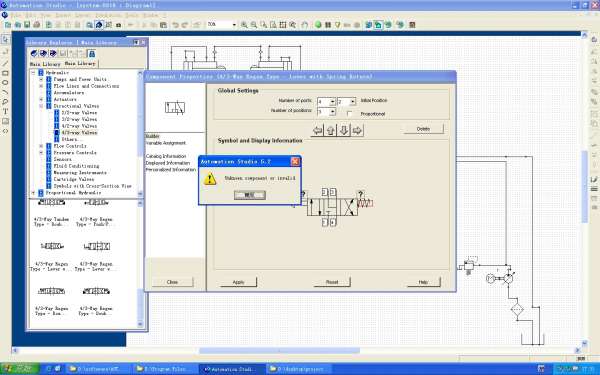Open the Number of ports dropdown

click(332, 102)
